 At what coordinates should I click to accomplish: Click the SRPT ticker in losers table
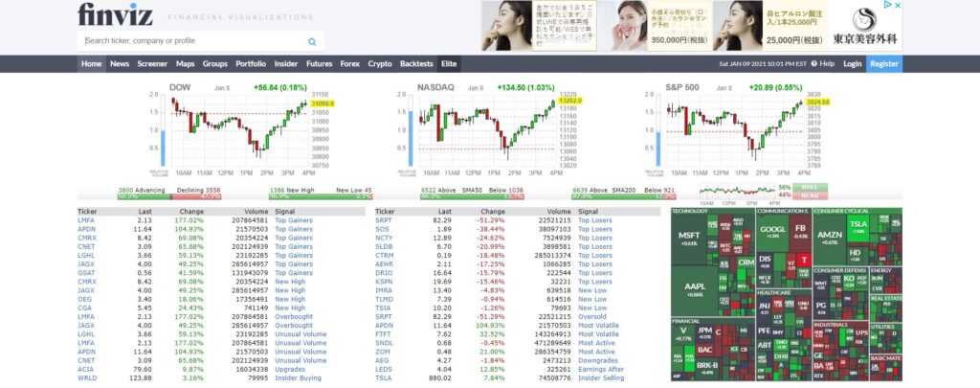[383, 219]
